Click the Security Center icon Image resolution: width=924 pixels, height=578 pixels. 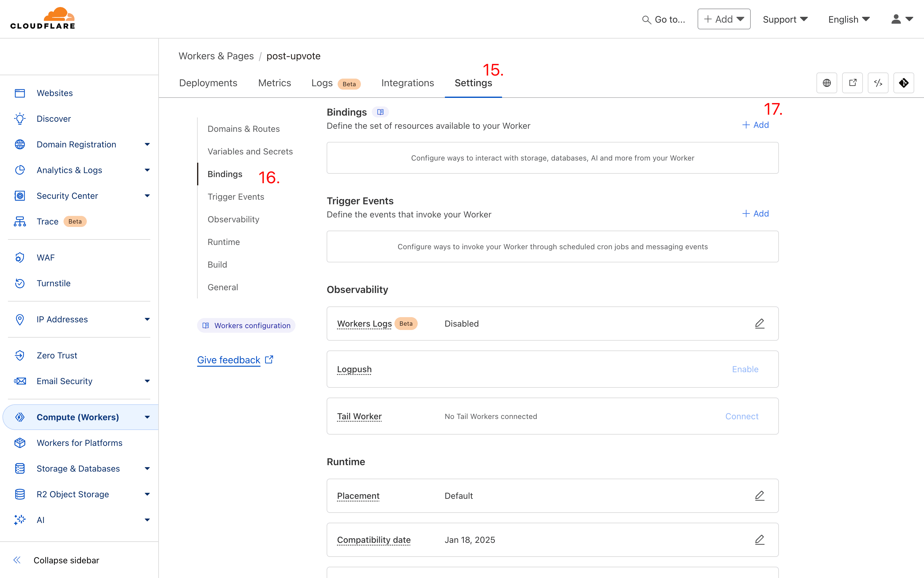[x=20, y=196]
